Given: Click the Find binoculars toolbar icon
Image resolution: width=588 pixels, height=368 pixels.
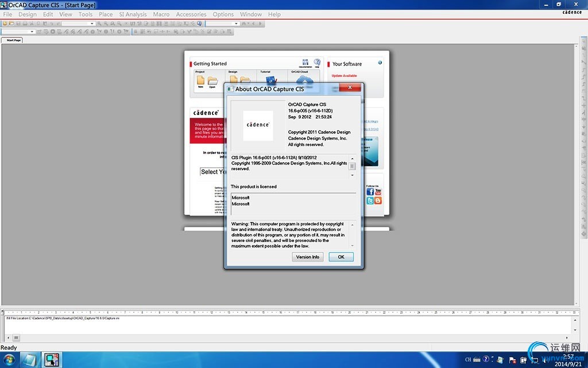Looking at the screenshot, I should tap(243, 23).
